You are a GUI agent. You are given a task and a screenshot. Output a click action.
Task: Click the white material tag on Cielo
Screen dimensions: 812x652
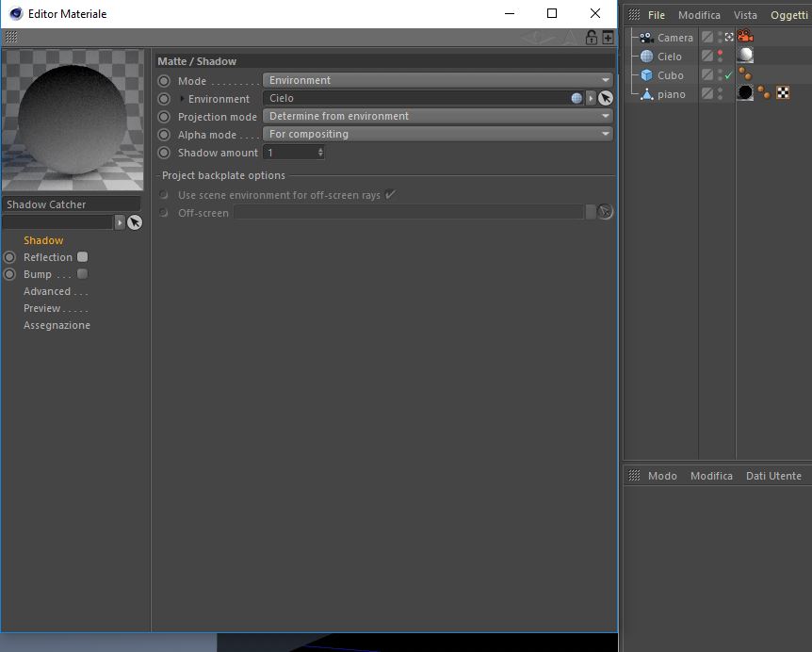[745, 55]
